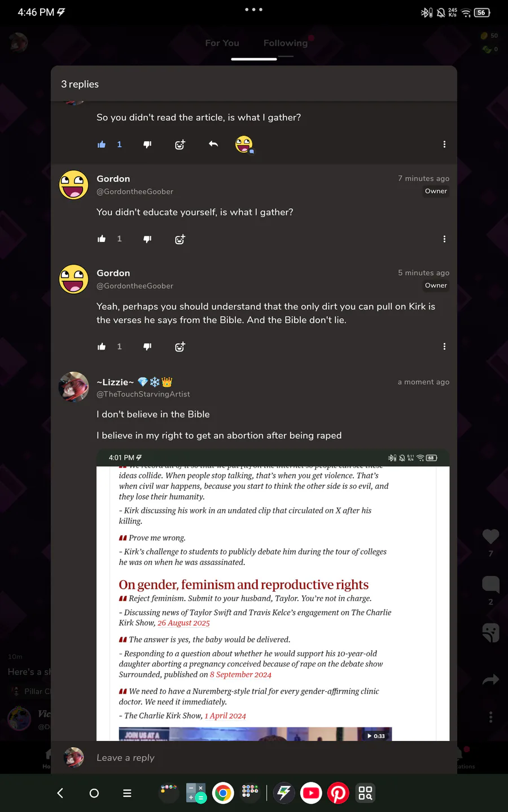Add reaction to Gordon's Bible comment
508x812 pixels.
pos(180,347)
